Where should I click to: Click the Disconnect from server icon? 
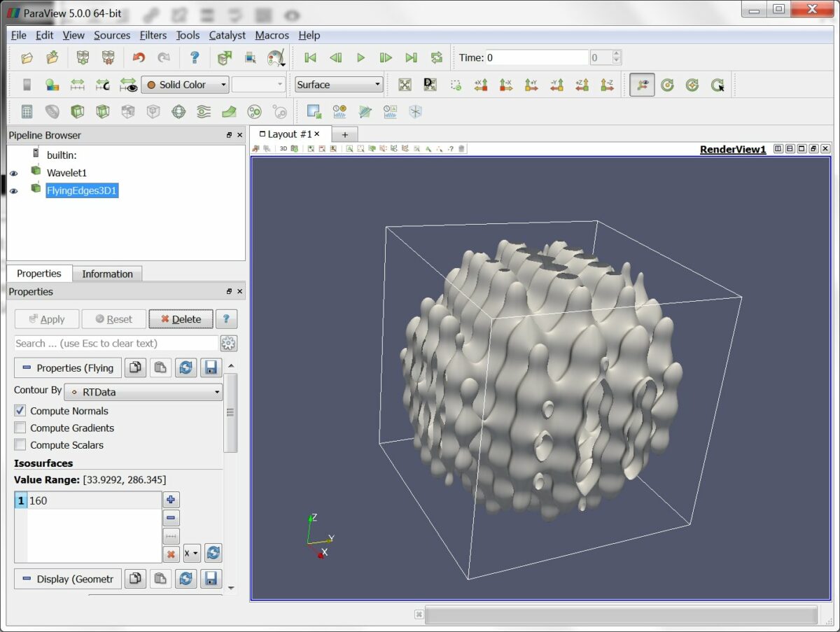(108, 57)
